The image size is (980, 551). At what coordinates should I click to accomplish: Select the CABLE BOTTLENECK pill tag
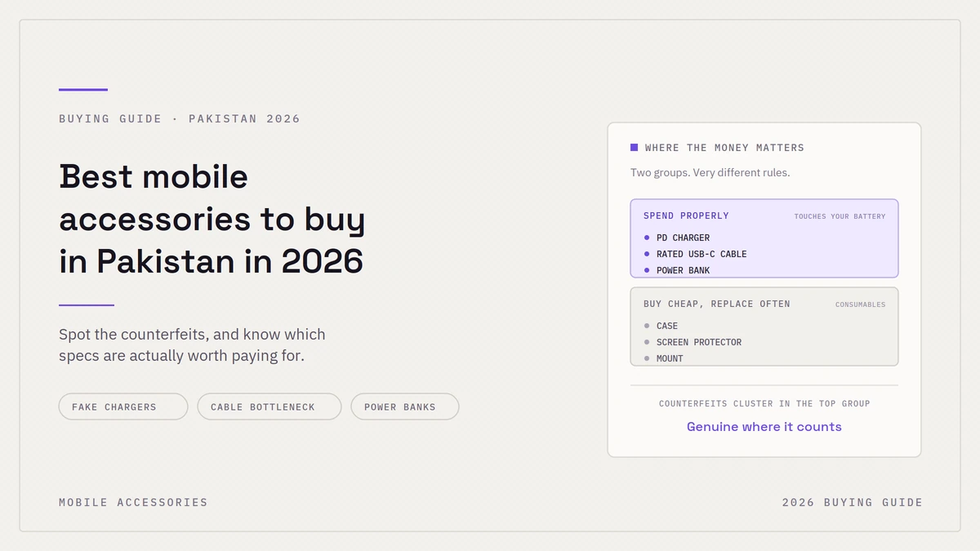pyautogui.click(x=269, y=407)
